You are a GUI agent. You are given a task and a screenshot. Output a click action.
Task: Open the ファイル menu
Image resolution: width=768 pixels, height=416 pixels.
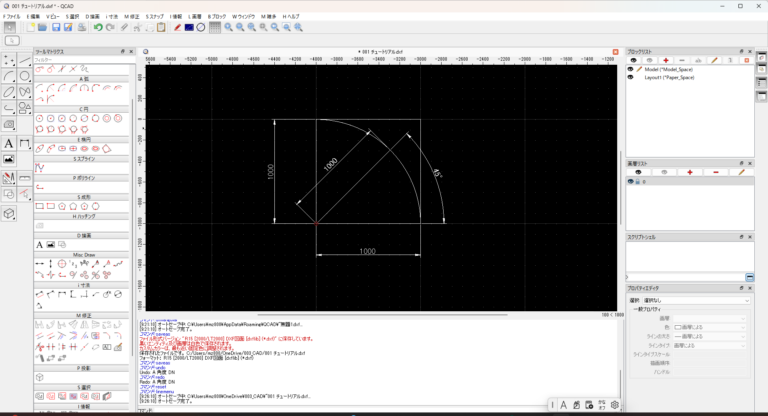pos(11,17)
